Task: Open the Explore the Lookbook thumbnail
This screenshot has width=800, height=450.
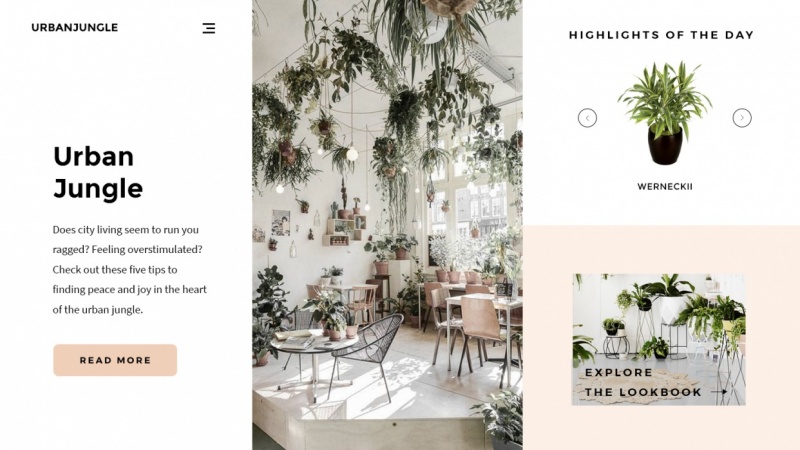Action: (658, 340)
